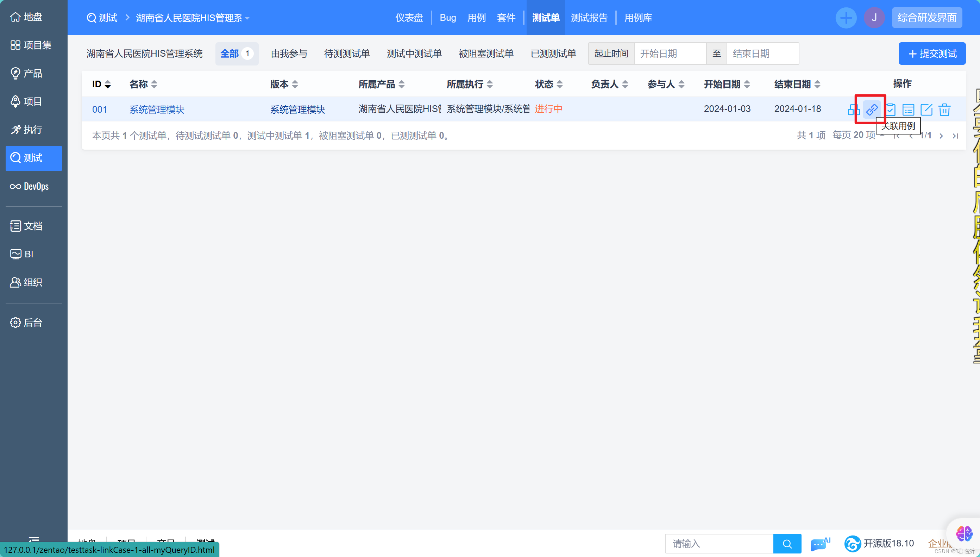Open the Bug tab in top navigation
Screen dimensions: 980x557
448,18
